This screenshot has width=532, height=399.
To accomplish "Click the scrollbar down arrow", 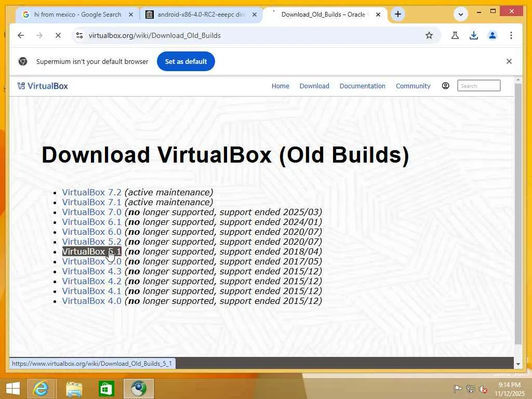I will coord(518,364).
